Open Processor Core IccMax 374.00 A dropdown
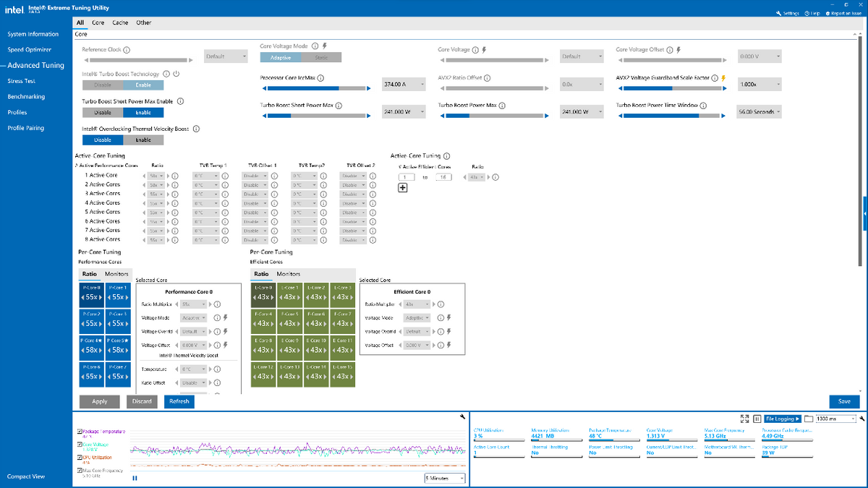Viewport: 868px width, 488px height. [x=404, y=85]
